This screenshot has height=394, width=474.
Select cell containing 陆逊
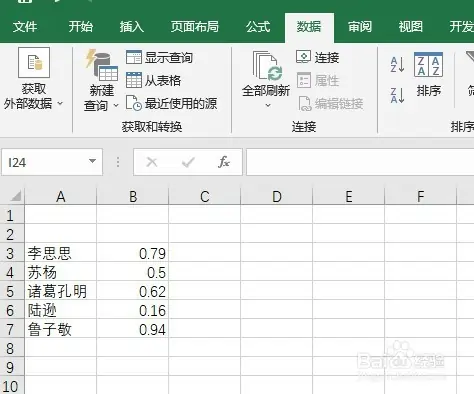pos(61,310)
